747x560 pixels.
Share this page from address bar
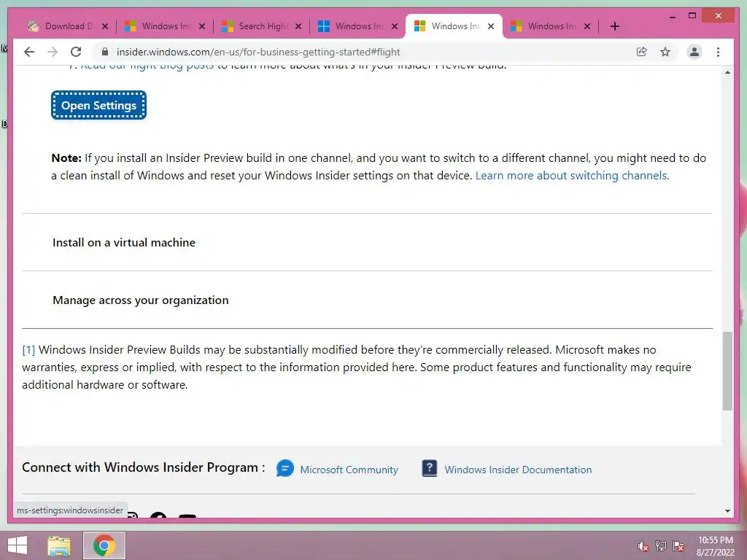[x=642, y=52]
